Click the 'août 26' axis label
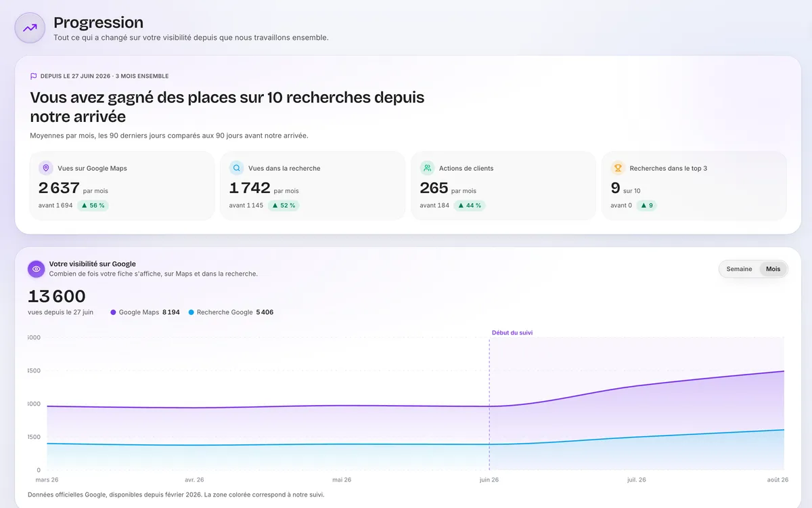 (x=777, y=480)
